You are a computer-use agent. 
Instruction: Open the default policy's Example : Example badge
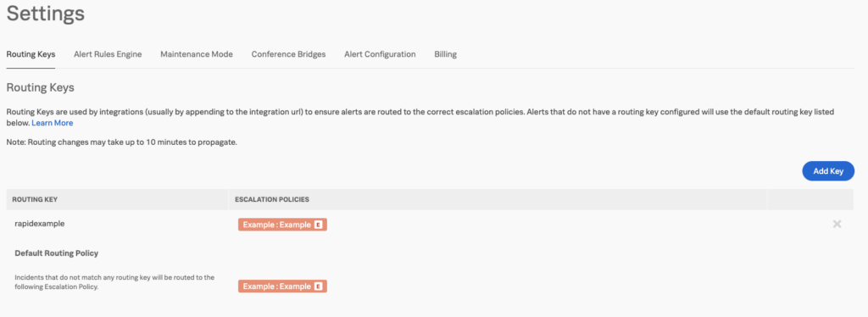[283, 286]
